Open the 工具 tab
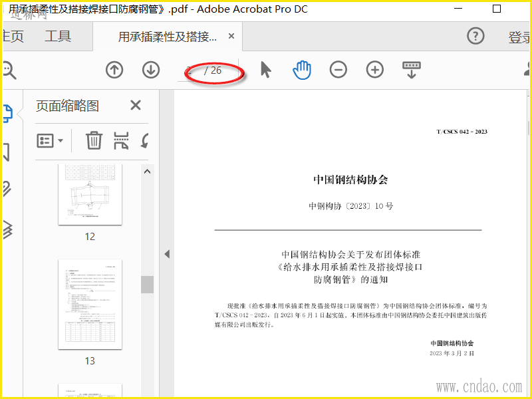 [58, 37]
